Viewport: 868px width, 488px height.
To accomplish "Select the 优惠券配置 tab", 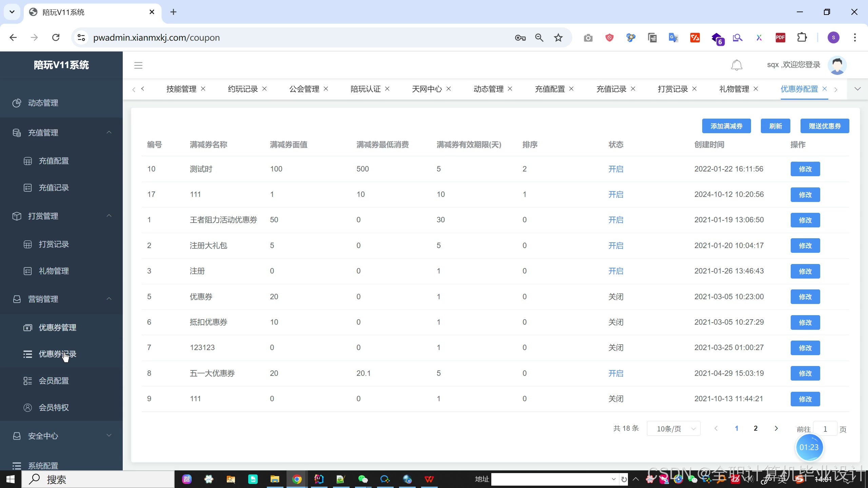I will [x=799, y=89].
